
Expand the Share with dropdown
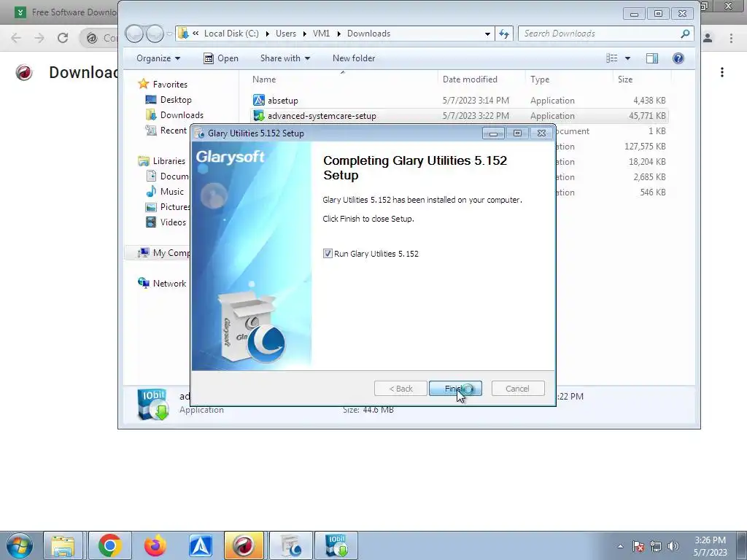[x=285, y=58]
